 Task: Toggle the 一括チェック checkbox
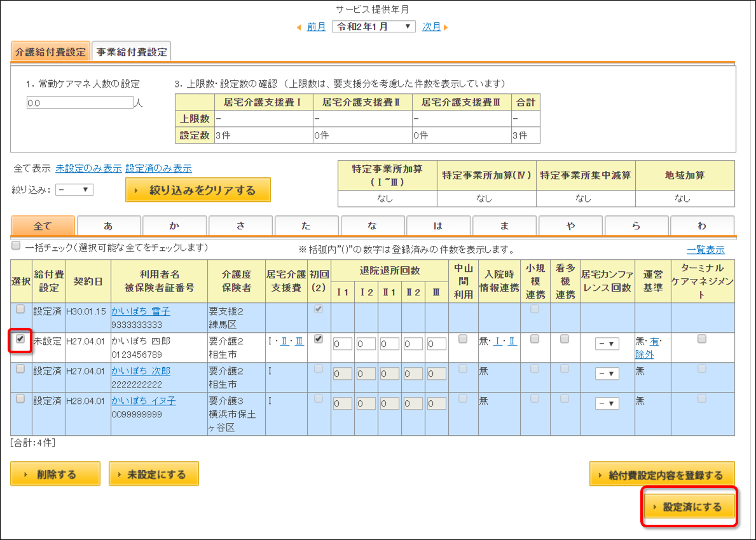[16, 246]
